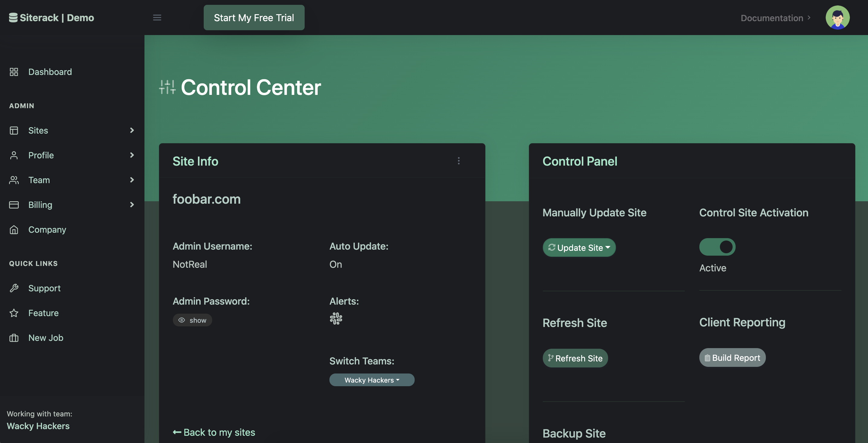
Task: Click the Support wrench icon
Action: pyautogui.click(x=14, y=288)
